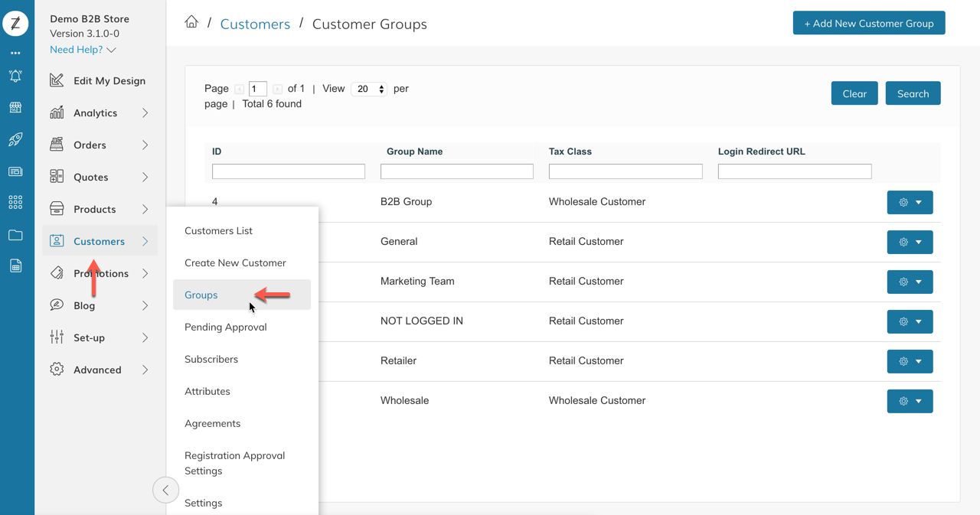Open the apps grid icon in left rail
This screenshot has width=980, height=515.
15,203
